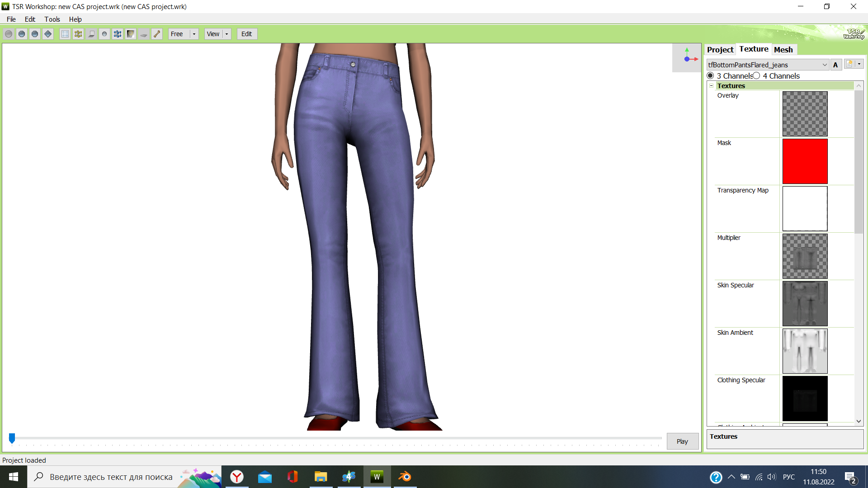Open the Tools menu

52,19
